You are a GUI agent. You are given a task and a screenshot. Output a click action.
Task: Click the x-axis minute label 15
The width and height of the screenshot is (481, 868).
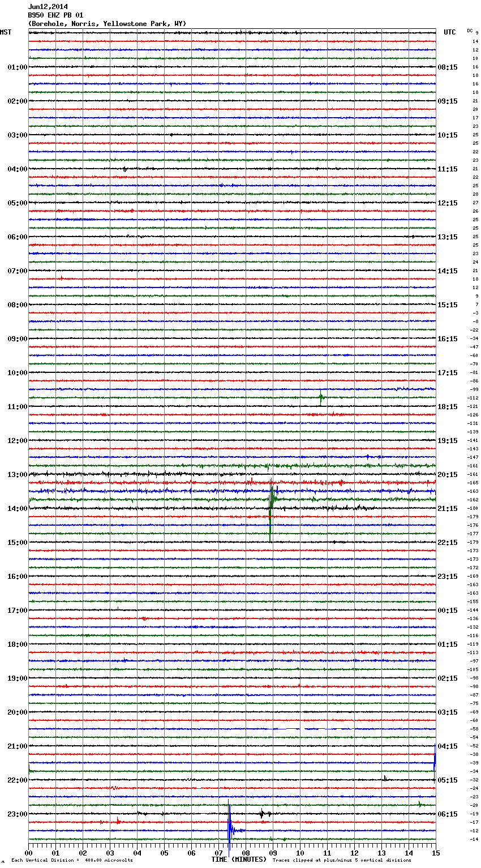[435, 853]
